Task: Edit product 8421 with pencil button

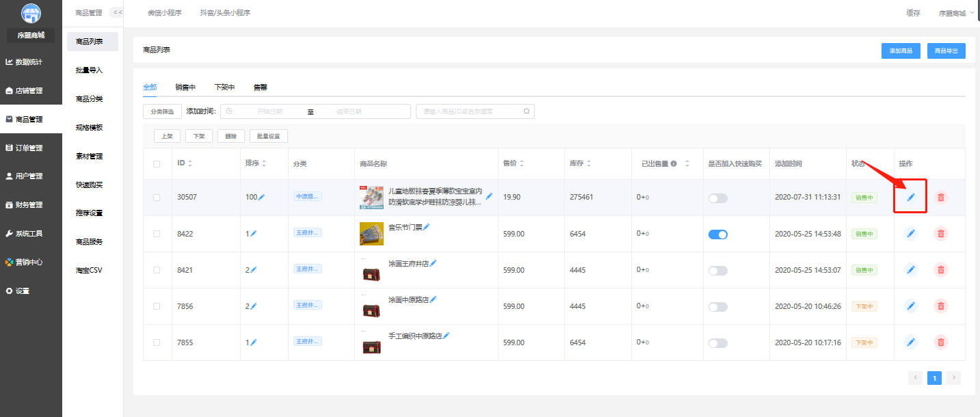Action: (911, 270)
